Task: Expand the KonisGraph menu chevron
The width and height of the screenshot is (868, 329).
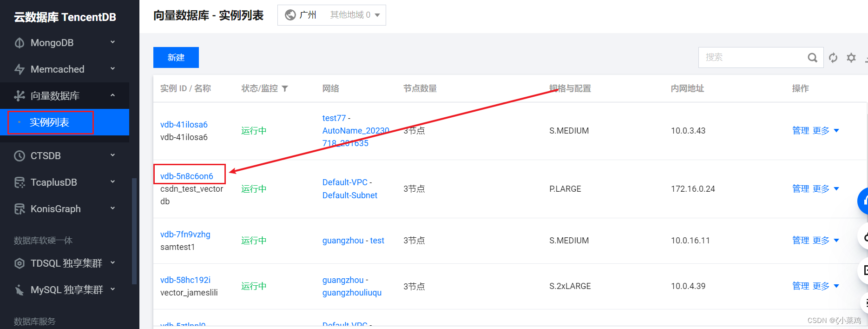Action: tap(112, 208)
